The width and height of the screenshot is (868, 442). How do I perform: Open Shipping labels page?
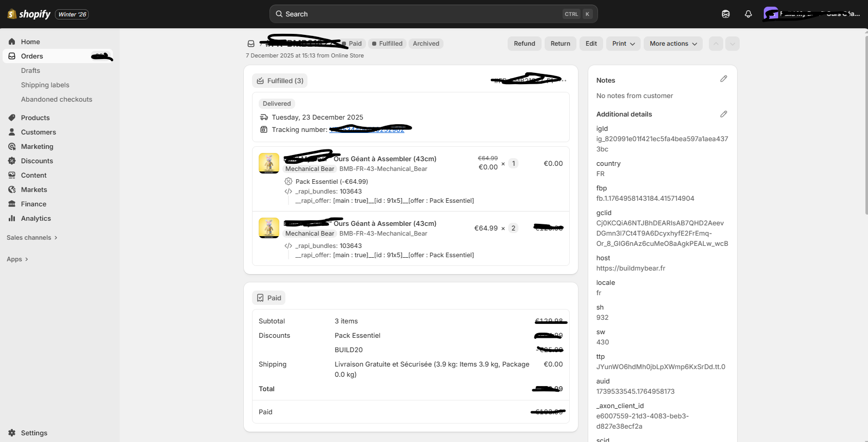(45, 85)
